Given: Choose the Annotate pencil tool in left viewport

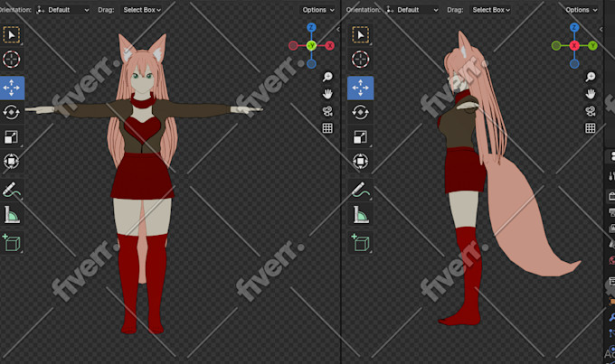Looking at the screenshot, I should [12, 190].
